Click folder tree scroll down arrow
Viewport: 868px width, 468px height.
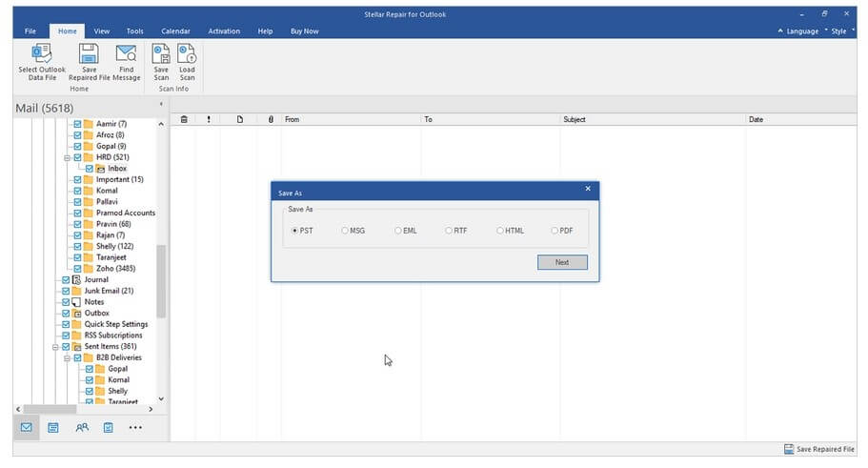[x=161, y=398]
